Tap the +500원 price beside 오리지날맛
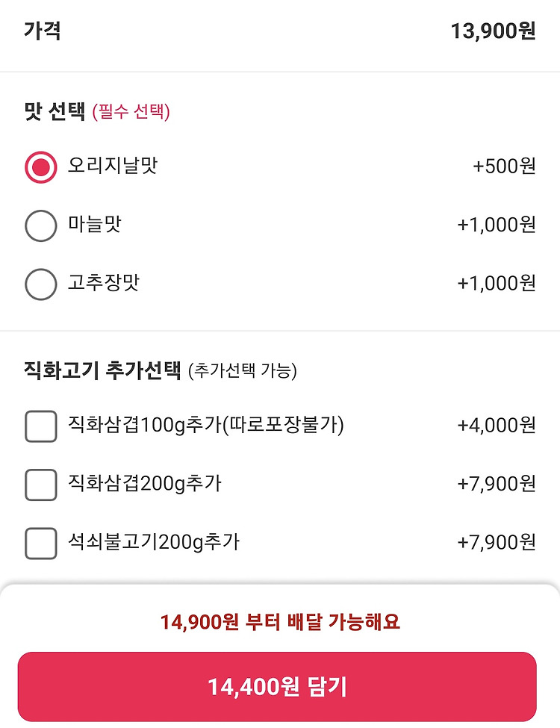Screen dimensions: 560x728 click(504, 167)
